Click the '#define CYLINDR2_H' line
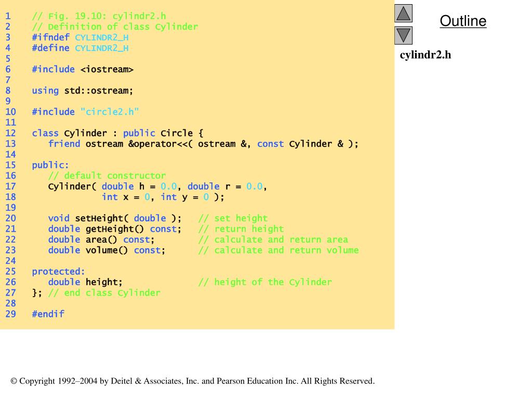The image size is (532, 399). (x=80, y=48)
